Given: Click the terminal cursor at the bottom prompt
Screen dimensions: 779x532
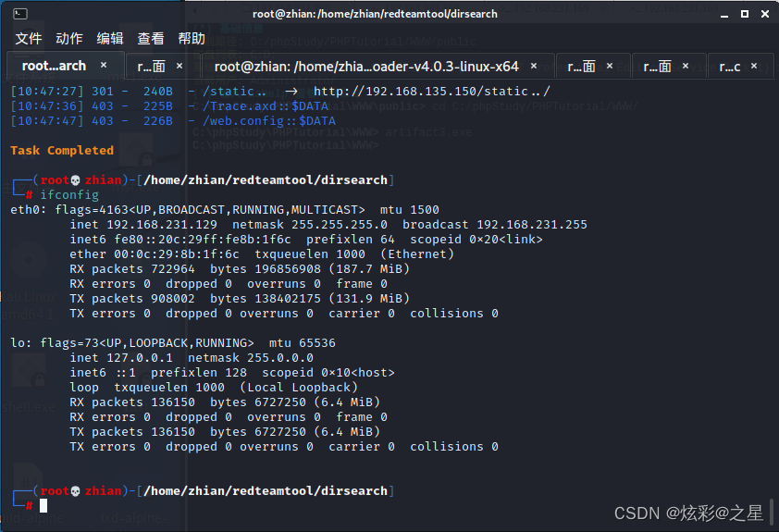Looking at the screenshot, I should (x=43, y=506).
